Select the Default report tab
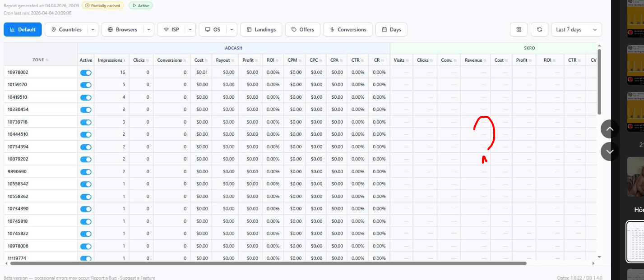This screenshot has width=644, height=280. coord(23,29)
